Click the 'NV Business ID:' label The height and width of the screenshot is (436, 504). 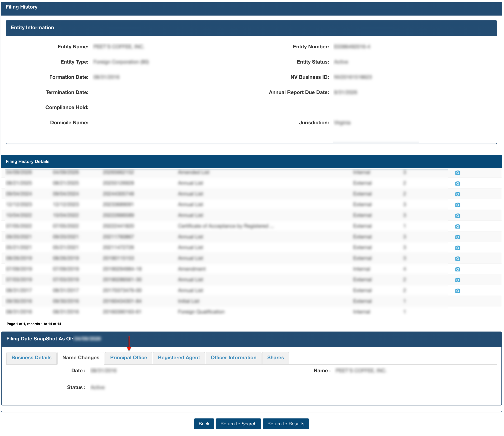pos(310,77)
